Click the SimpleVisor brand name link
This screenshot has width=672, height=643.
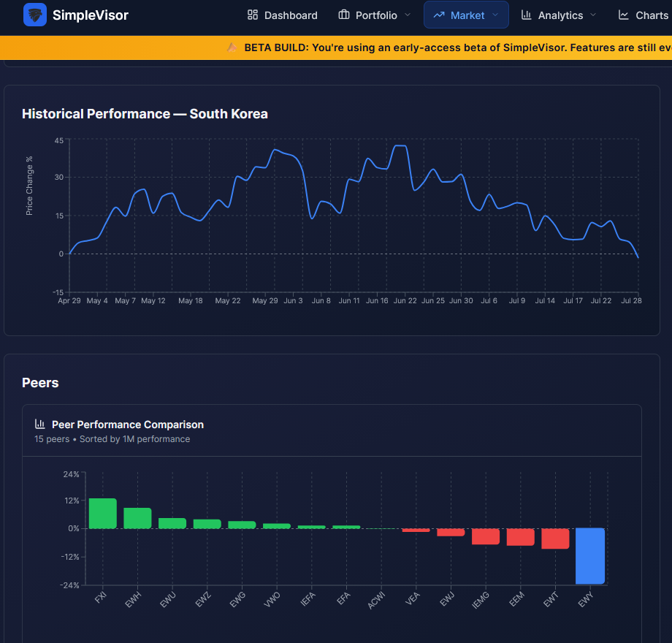pyautogui.click(x=91, y=15)
